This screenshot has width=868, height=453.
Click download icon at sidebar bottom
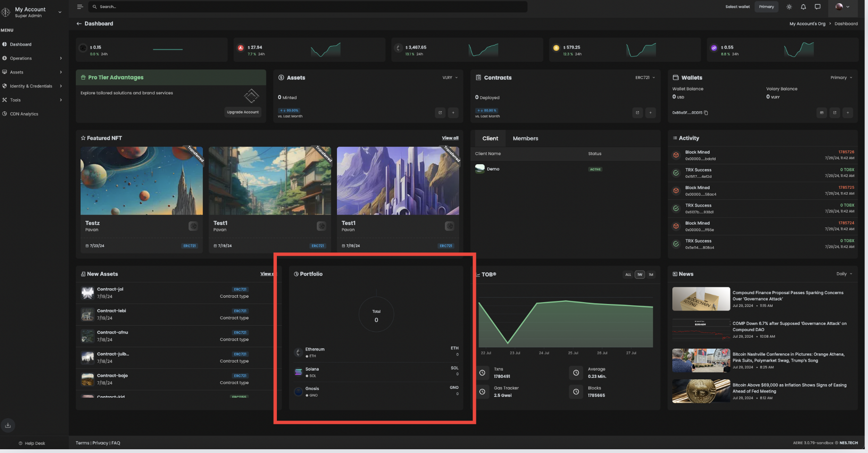click(8, 425)
